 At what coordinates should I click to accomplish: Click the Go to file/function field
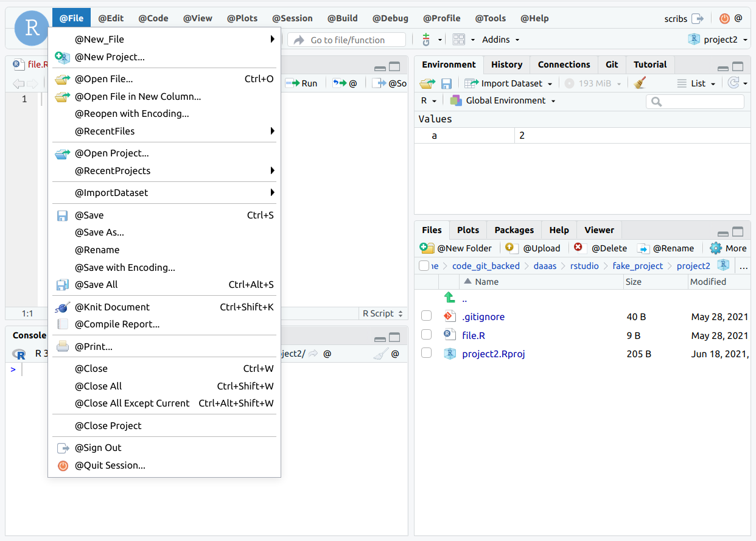347,40
